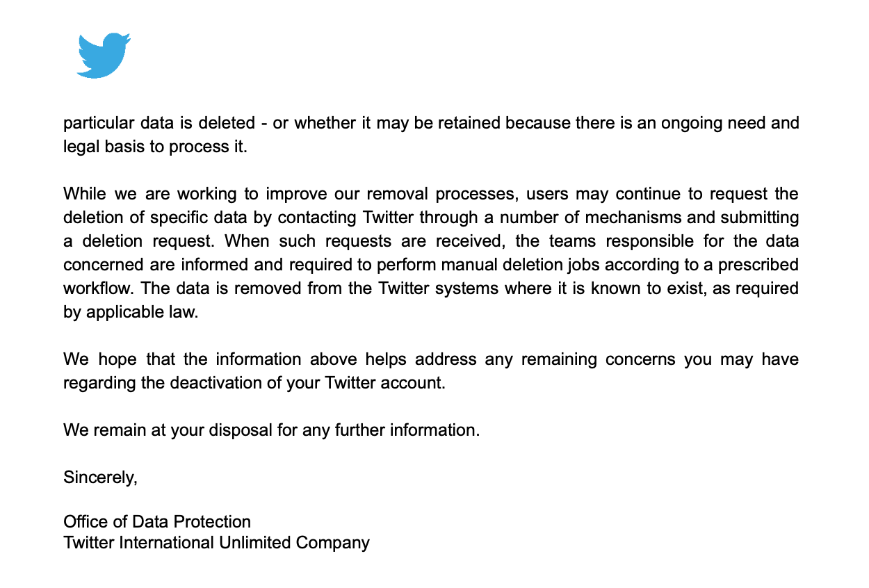Click the closing word "Sincerely,"
Viewport: 869px width, 588px height.
pos(100,477)
